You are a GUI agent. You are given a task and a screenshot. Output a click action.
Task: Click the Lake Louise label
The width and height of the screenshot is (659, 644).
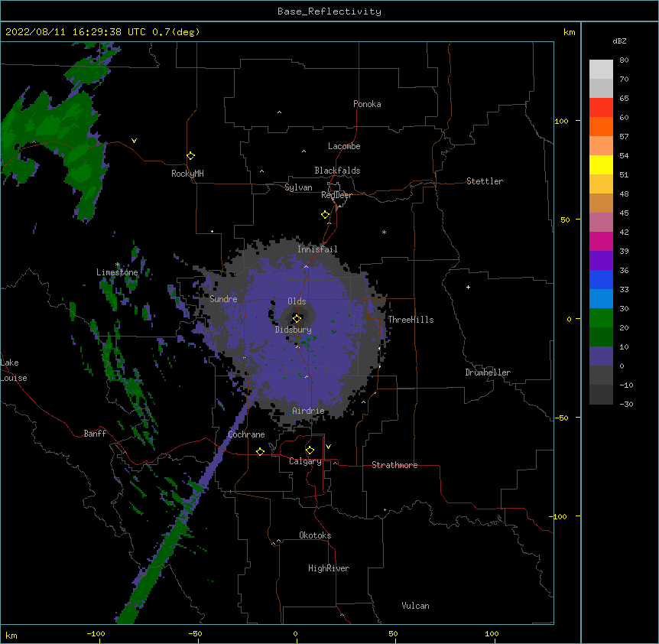[13, 370]
